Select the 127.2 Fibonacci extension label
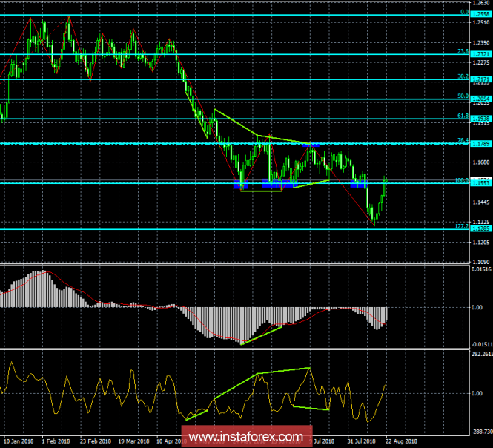The width and height of the screenshot is (493, 448). pos(462,226)
